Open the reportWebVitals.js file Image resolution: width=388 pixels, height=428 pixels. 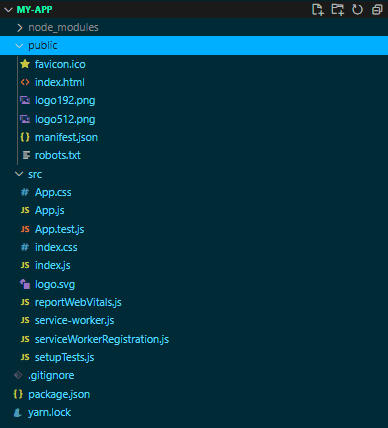78,303
